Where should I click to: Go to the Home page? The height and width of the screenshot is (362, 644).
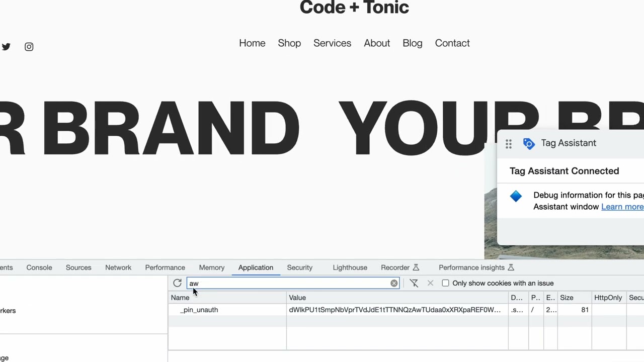click(252, 43)
